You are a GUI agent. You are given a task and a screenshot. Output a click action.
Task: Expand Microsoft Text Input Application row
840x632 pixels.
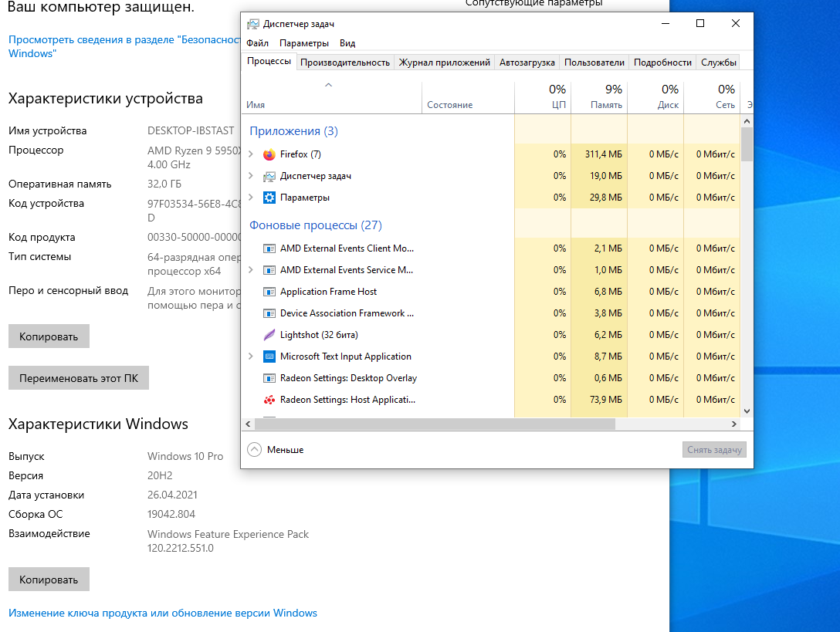tap(251, 357)
